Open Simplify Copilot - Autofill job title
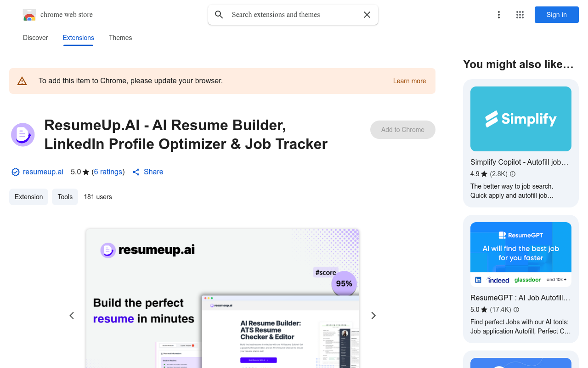The height and width of the screenshot is (368, 588). pyautogui.click(x=520, y=162)
